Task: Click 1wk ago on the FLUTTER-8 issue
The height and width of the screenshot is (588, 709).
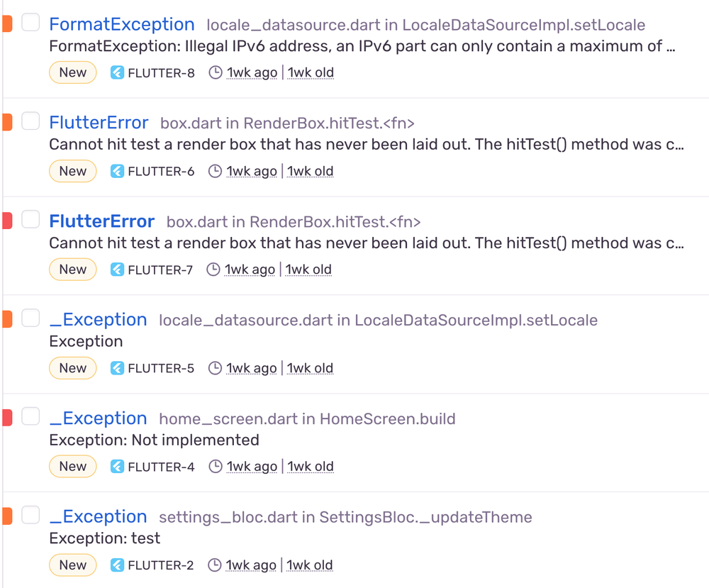Action: point(251,72)
